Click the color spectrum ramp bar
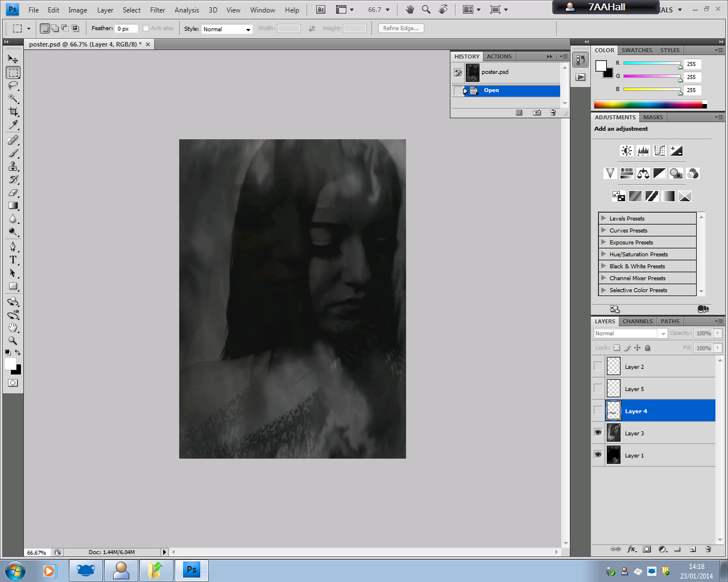Viewport: 728px width, 582px height. pyautogui.click(x=648, y=105)
